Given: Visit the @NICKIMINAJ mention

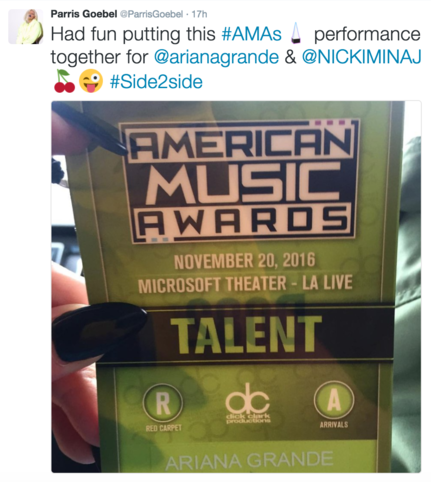Looking at the screenshot, I should tap(361, 57).
